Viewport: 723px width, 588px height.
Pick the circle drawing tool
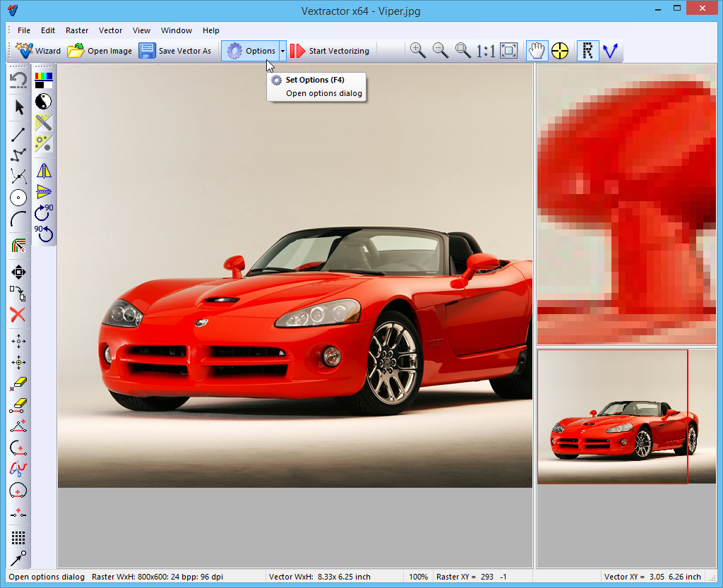pos(19,198)
